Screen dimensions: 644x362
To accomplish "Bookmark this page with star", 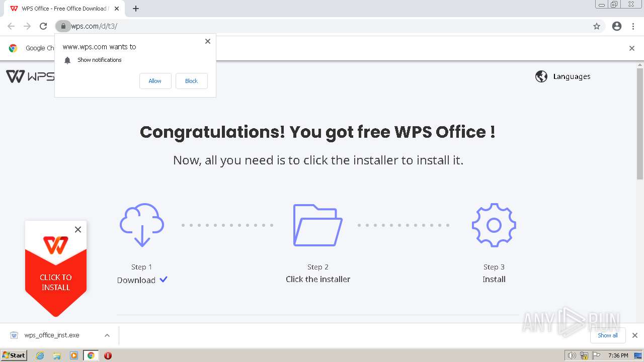I will (x=597, y=26).
